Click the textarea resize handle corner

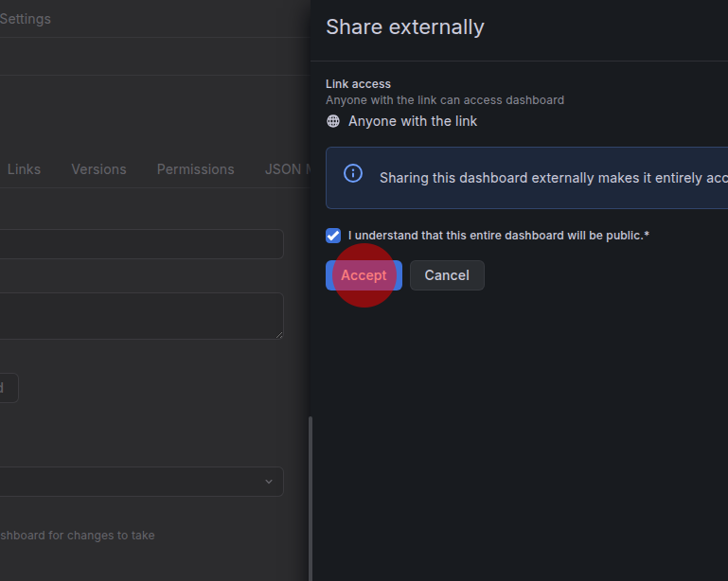(279, 335)
